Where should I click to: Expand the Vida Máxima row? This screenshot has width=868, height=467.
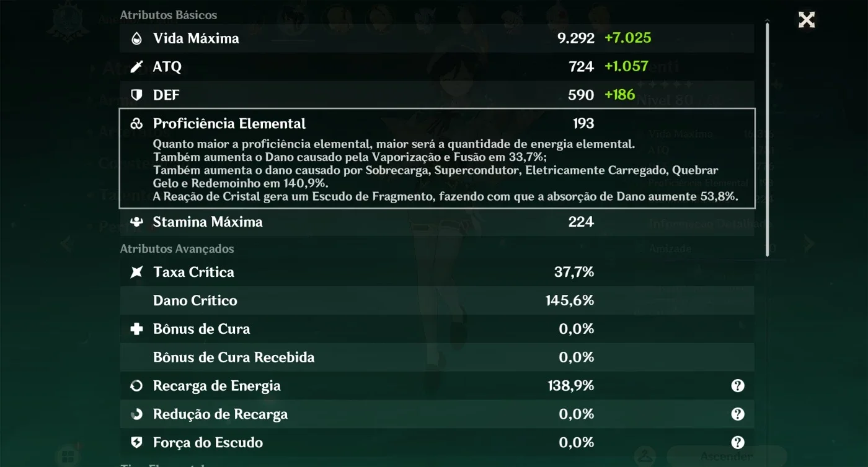click(437, 38)
